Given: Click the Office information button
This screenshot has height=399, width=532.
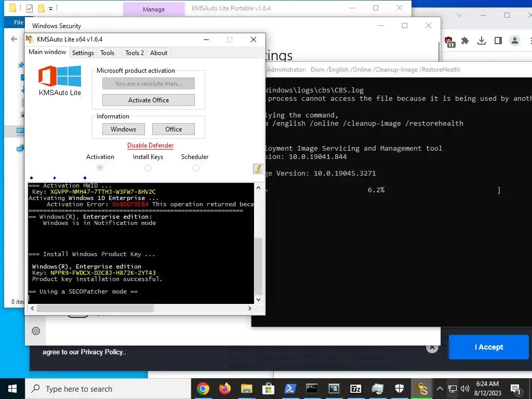Looking at the screenshot, I should [174, 129].
